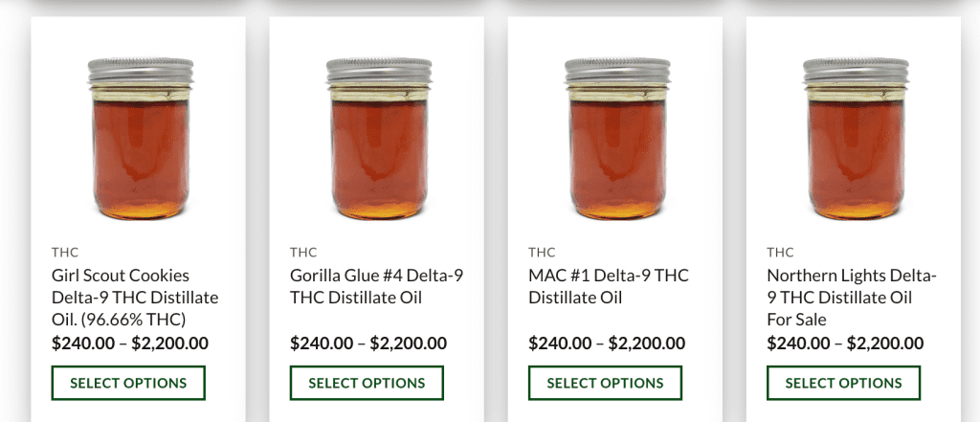The height and width of the screenshot is (422, 980).
Task: Open Girl Scout Cookies Delta-9 THC Distillate title
Action: 134,297
